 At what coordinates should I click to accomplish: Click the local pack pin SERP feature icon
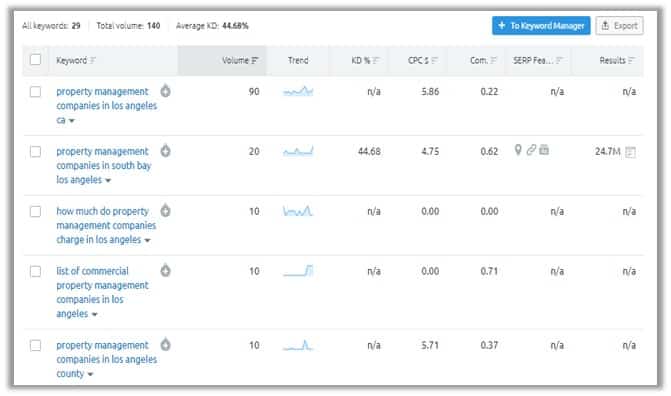point(518,150)
